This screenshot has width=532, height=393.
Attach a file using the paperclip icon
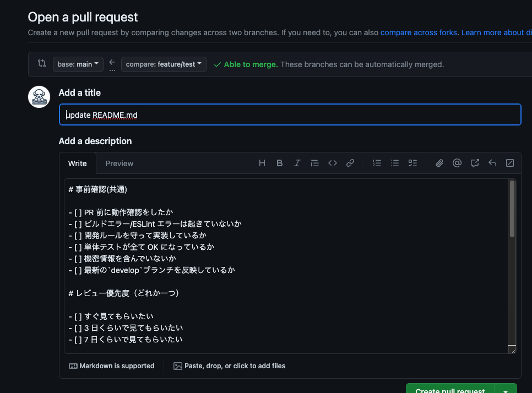click(x=439, y=163)
